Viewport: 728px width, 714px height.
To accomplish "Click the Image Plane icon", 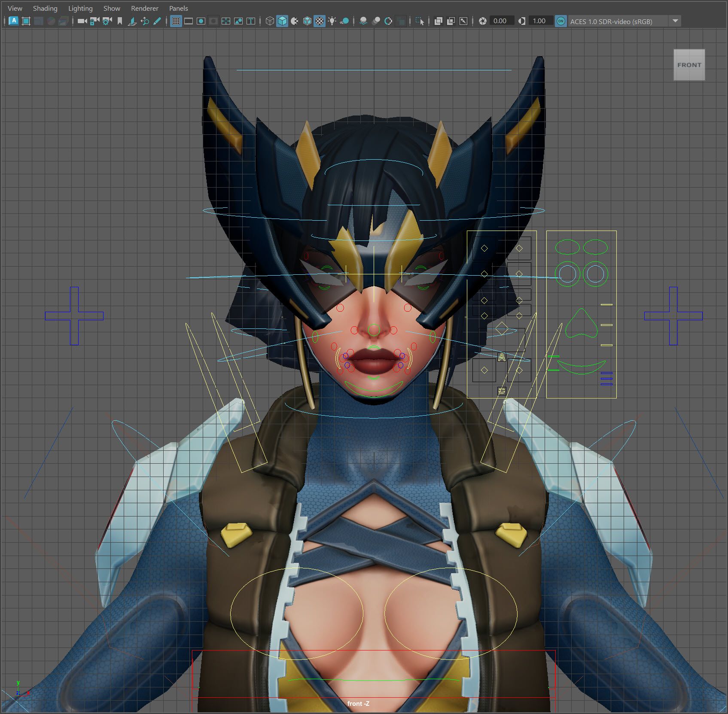I will (x=132, y=21).
